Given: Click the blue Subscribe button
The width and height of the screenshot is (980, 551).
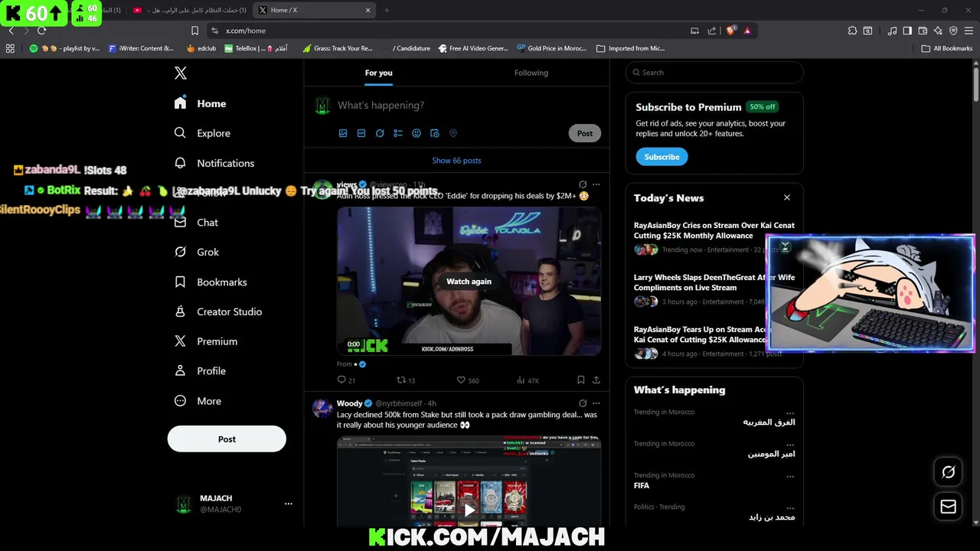Looking at the screenshot, I should 661,157.
